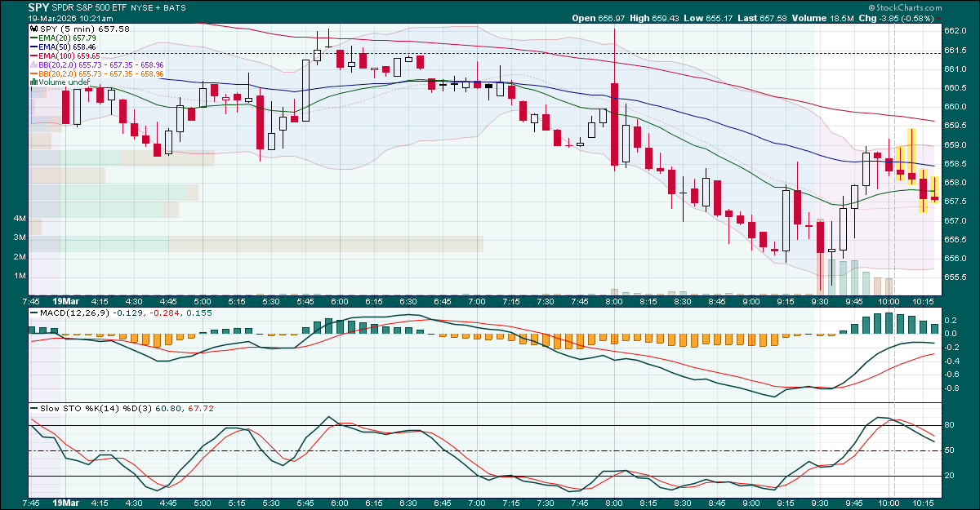The width and height of the screenshot is (980, 510).
Task: Click the 661.5 price axis label
Action: (x=956, y=50)
